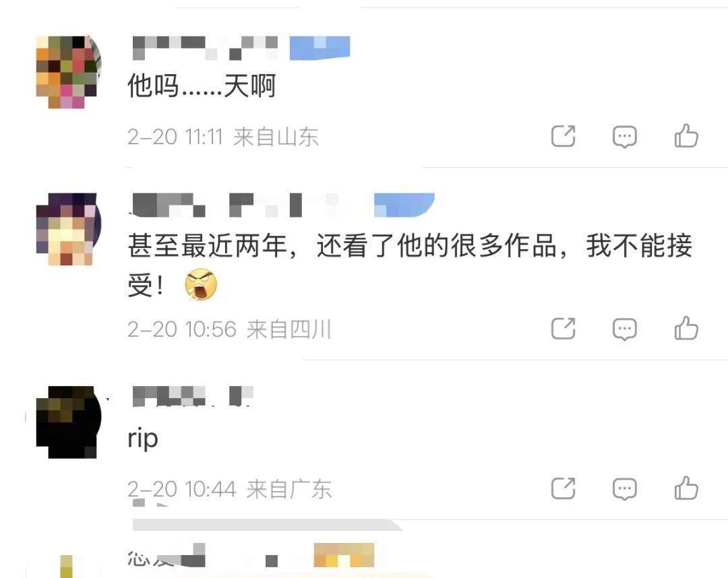The image size is (728, 578).
Task: Share the "rip" comment from 广东
Action: (x=563, y=488)
